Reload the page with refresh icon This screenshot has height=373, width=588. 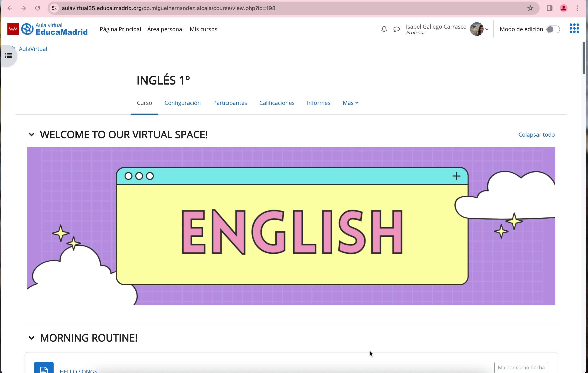point(37,8)
